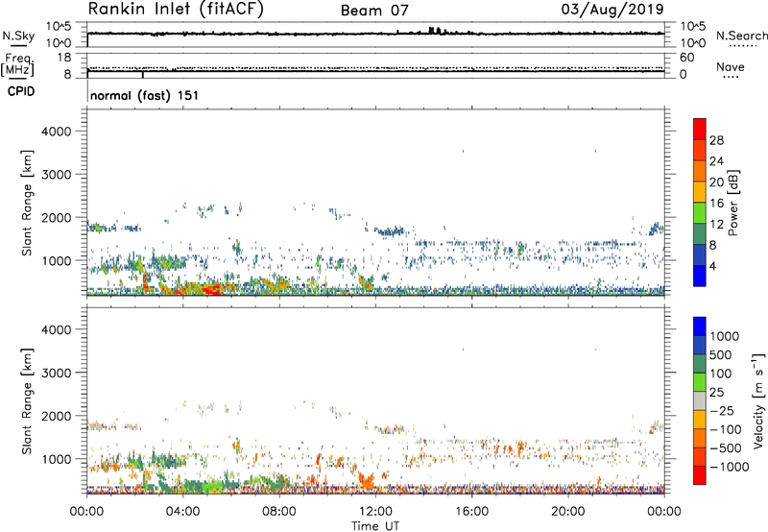768x532 pixels.
Task: Click the top blue segment of Velocity colorbar
Action: [x=700, y=326]
